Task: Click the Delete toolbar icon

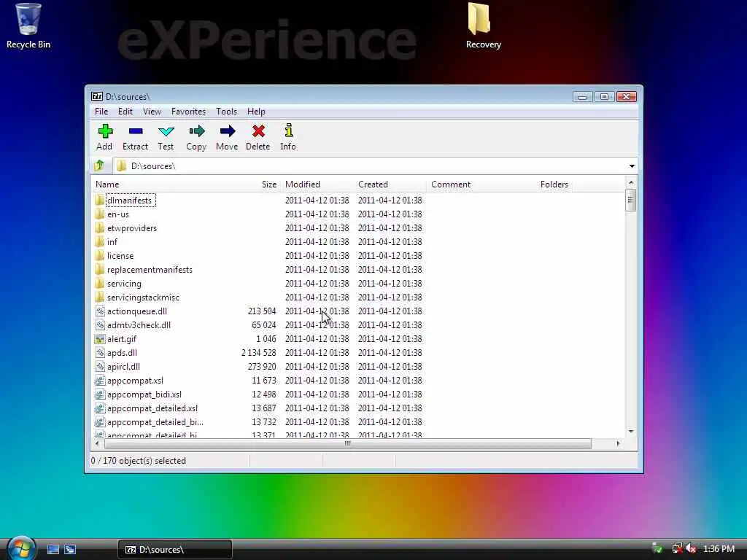Action: [x=258, y=131]
